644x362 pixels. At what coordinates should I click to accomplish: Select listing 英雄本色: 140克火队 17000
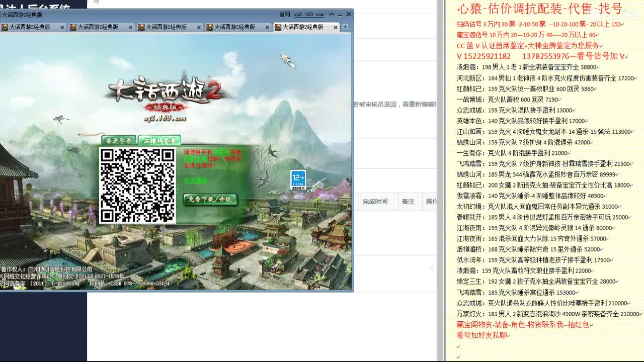coord(521,121)
